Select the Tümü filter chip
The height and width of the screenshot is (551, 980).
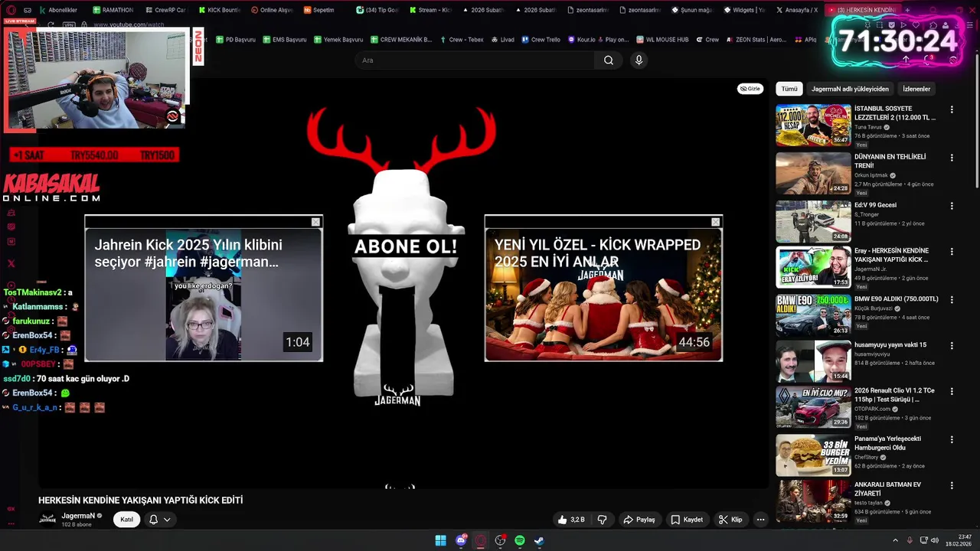(x=789, y=89)
